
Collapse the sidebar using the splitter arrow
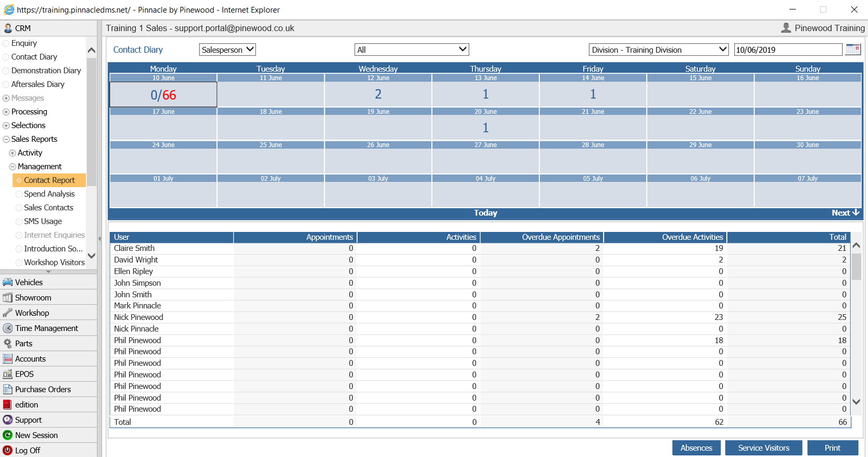[100, 239]
